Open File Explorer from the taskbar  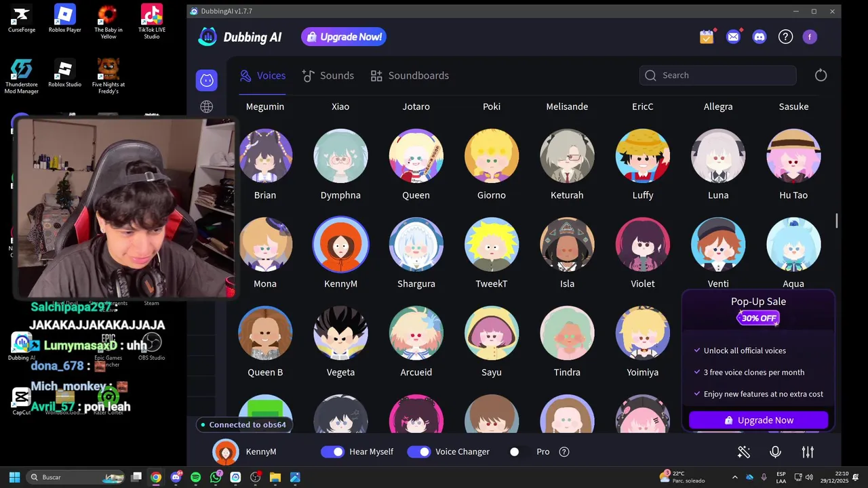click(275, 477)
